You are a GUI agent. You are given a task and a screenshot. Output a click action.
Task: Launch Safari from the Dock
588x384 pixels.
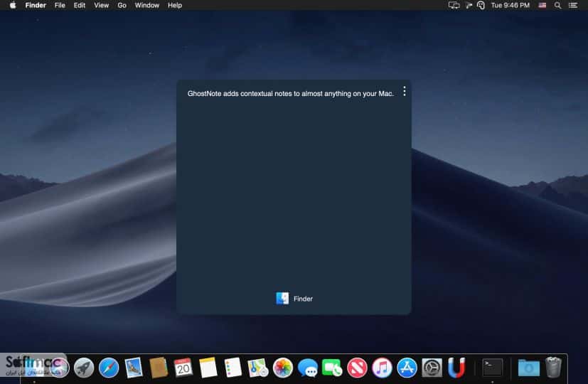pos(109,367)
